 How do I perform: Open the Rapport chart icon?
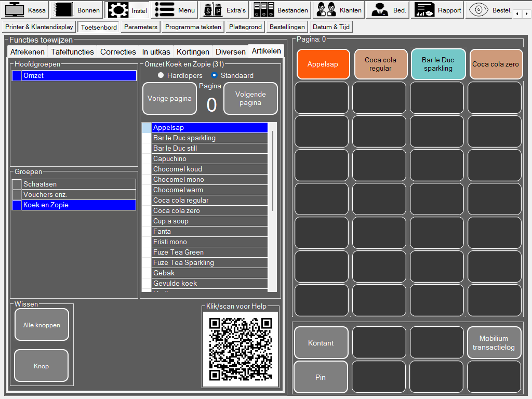(425, 10)
